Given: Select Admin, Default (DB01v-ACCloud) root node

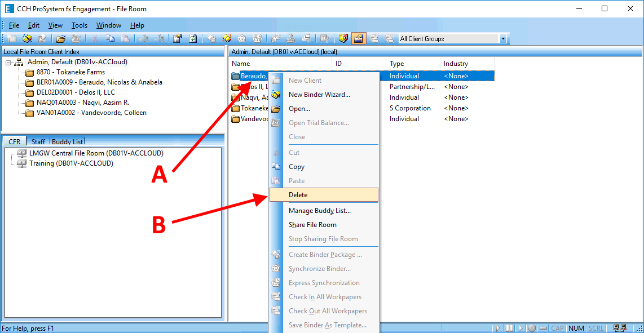Looking at the screenshot, I should coord(77,62).
